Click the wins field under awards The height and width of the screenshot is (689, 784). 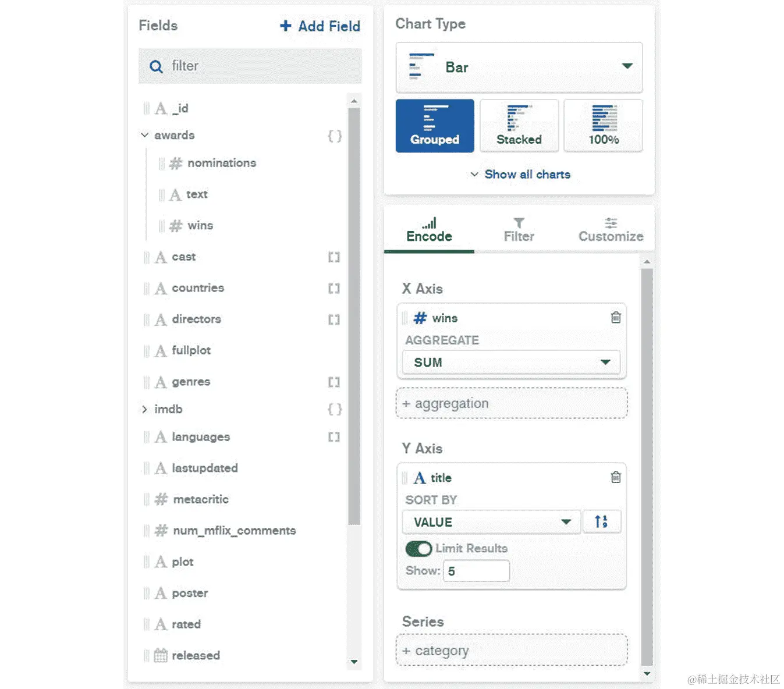click(x=200, y=225)
